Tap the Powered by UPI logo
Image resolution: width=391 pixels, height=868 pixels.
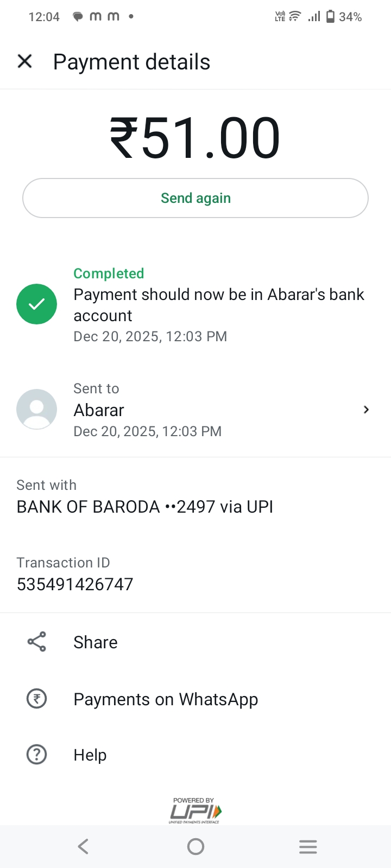click(x=195, y=811)
